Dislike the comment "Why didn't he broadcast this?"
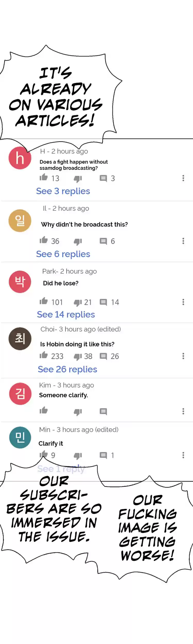This screenshot has width=193, height=644. pos(78,241)
